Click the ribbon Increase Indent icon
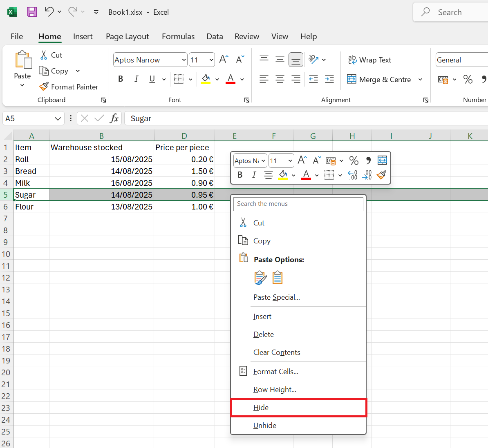This screenshot has width=488, height=448. (x=329, y=79)
